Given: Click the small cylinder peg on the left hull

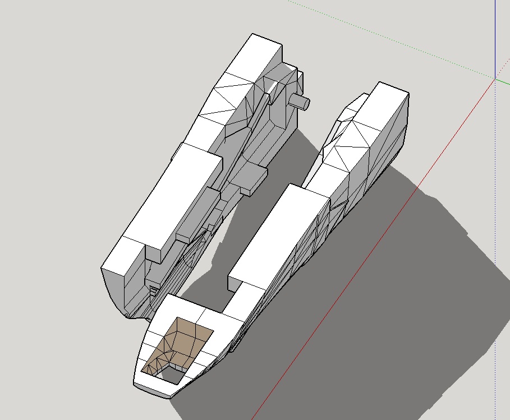Looking at the screenshot, I should (x=300, y=101).
